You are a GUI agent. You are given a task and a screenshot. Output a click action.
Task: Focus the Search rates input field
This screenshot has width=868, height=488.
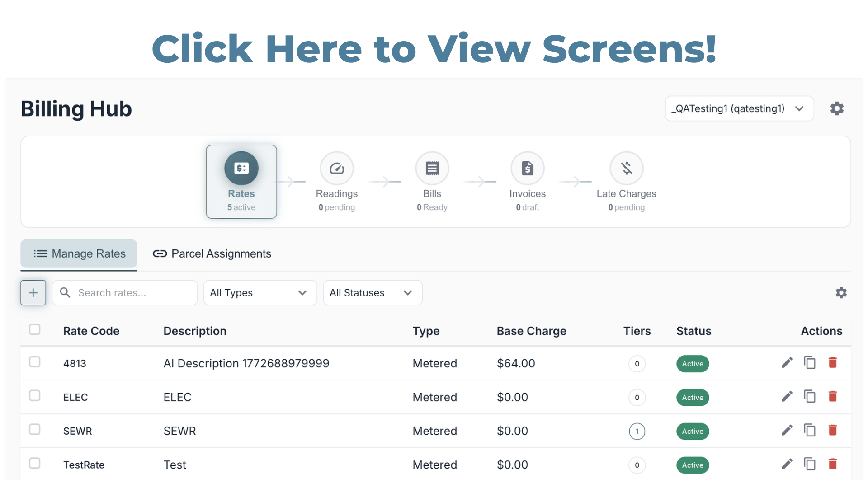pyautogui.click(x=124, y=293)
